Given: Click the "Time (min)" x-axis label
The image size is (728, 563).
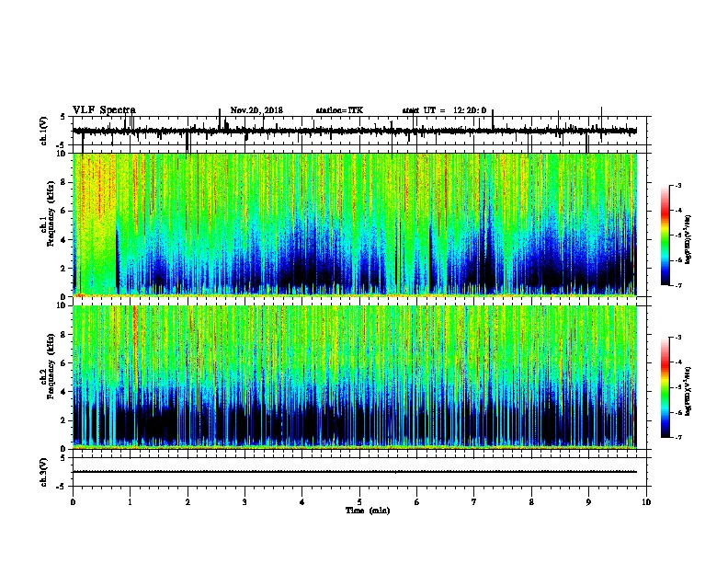Looking at the screenshot, I should click(x=368, y=511).
